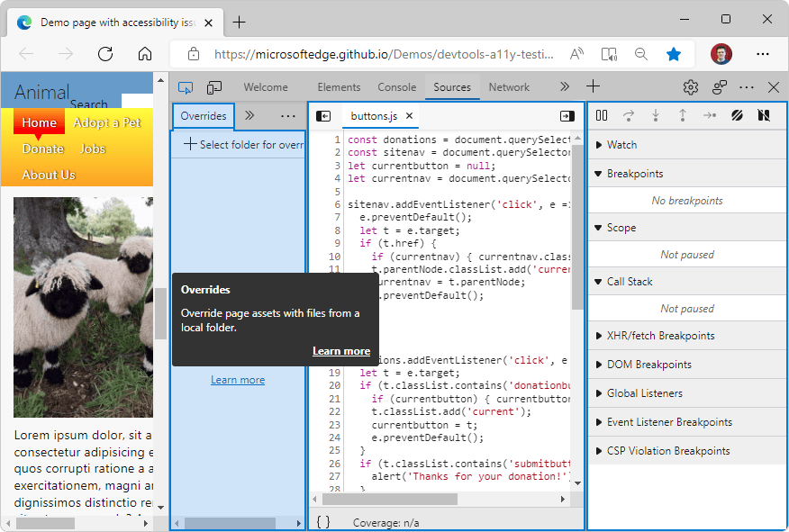Click the Step into next function call icon
789x532 pixels.
[x=655, y=115]
